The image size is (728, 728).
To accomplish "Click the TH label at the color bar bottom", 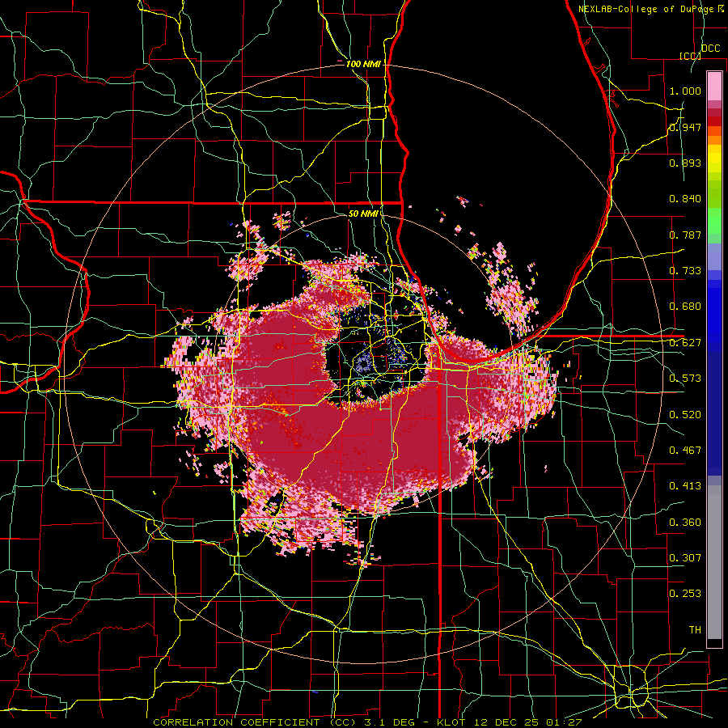I will [695, 630].
